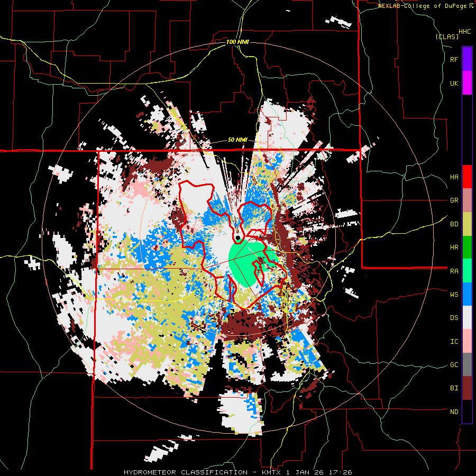This screenshot has height=476, width=476.
Task: Click the HHC product label
Action: pyautogui.click(x=464, y=32)
